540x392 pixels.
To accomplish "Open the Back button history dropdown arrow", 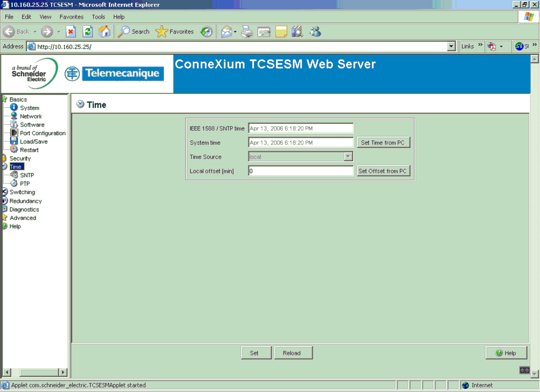I will click(35, 32).
